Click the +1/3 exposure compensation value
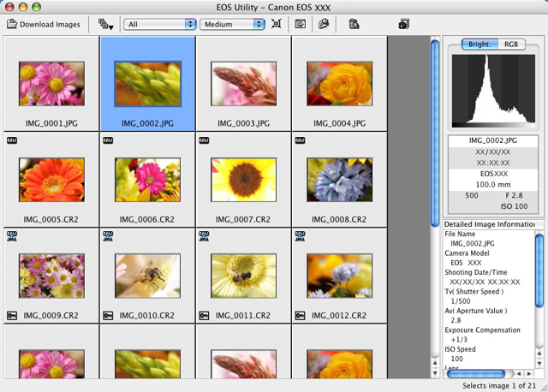Image resolution: width=548 pixels, height=392 pixels. point(459,340)
